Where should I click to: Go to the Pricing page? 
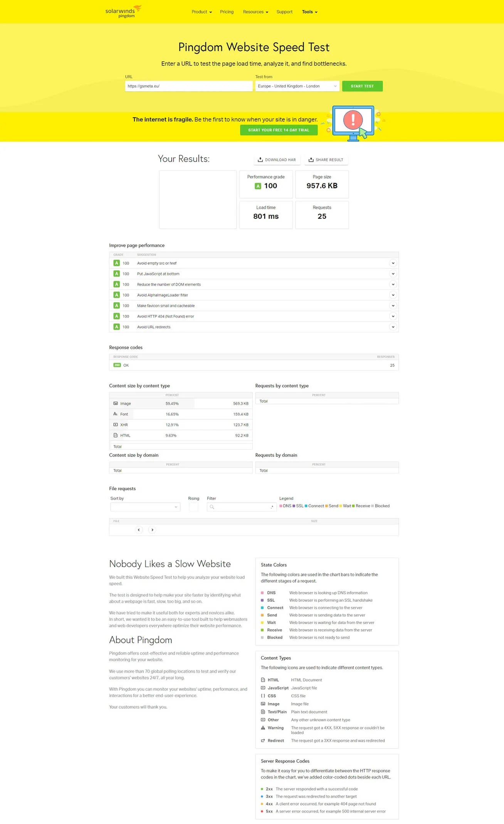pos(227,12)
